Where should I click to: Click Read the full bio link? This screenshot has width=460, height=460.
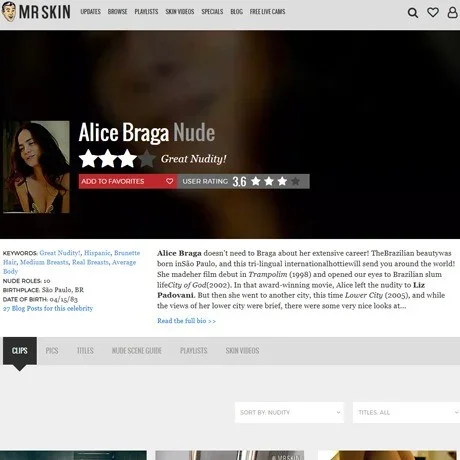[186, 321]
